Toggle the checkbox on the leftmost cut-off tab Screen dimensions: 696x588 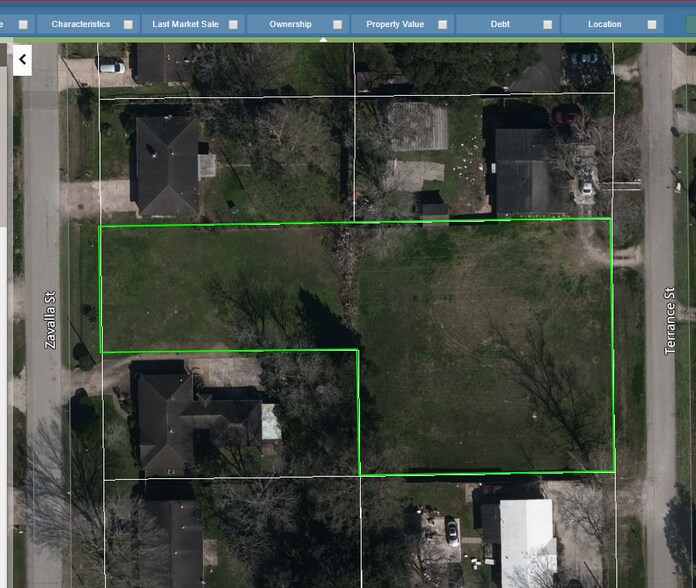(x=22, y=24)
